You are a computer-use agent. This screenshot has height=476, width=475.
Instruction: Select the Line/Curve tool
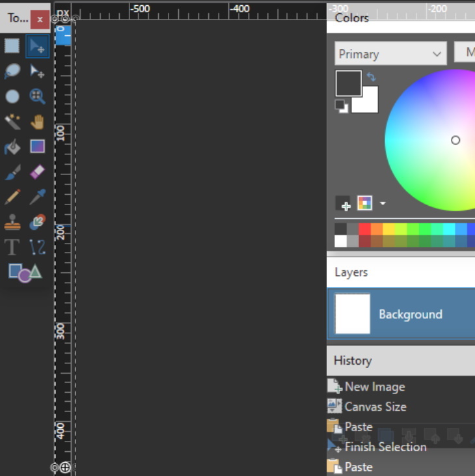coord(37,247)
